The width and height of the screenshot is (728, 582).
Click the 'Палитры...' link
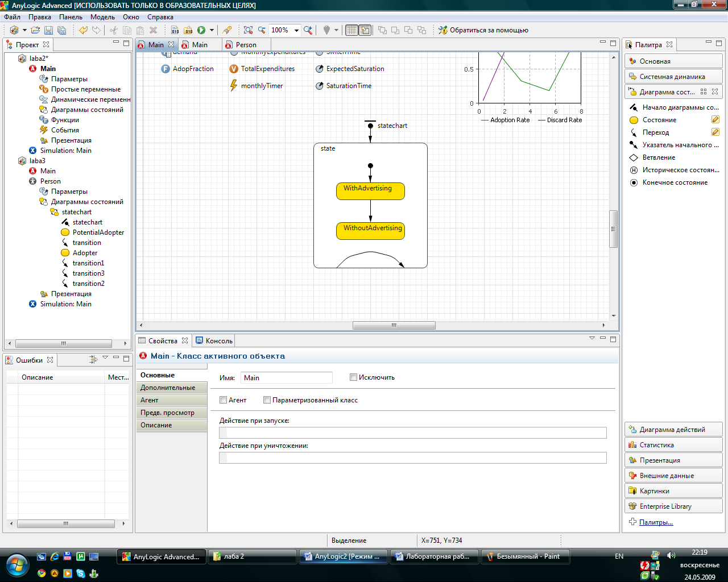coord(656,522)
